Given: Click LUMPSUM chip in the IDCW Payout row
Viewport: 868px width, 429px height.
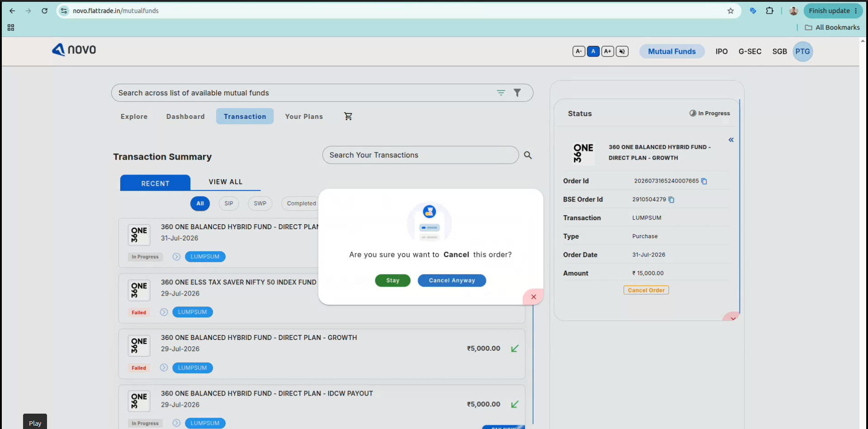Looking at the screenshot, I should coord(205,423).
